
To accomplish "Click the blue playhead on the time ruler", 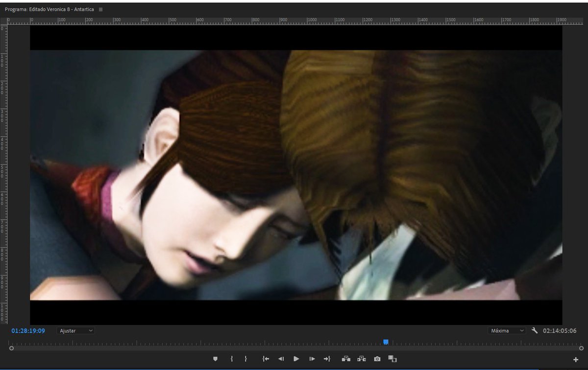I will (x=386, y=342).
